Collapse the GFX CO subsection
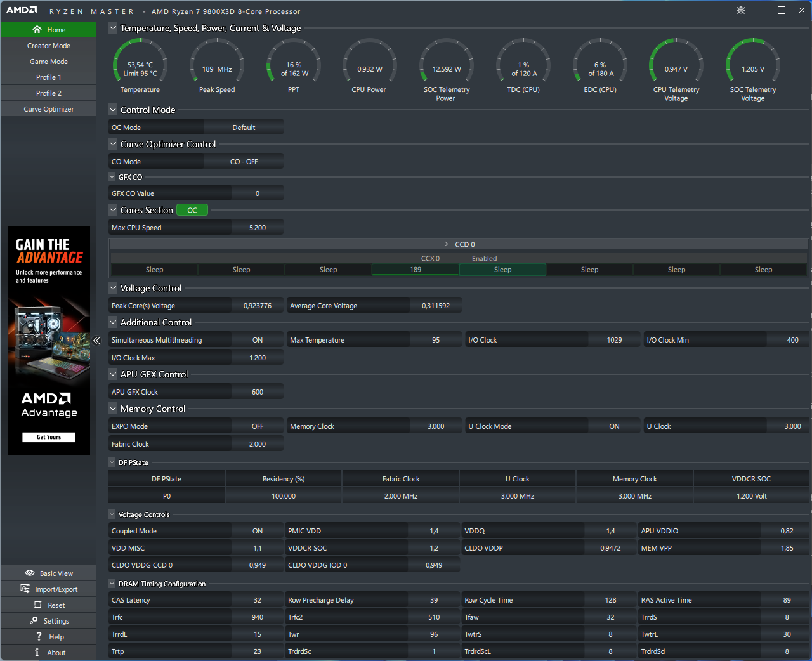812x661 pixels. tap(112, 177)
